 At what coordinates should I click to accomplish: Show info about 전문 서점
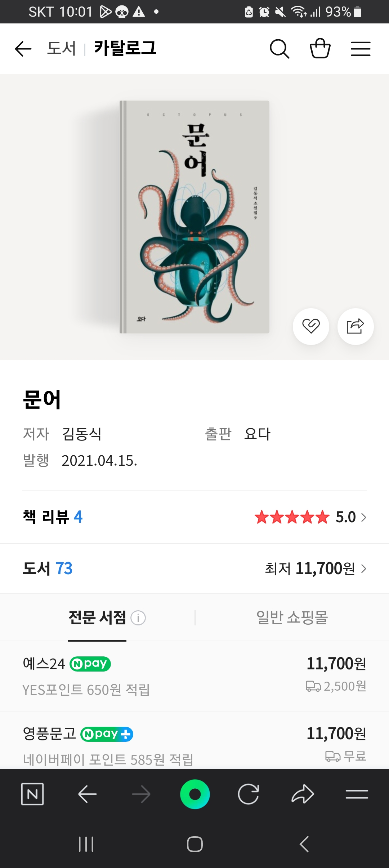click(x=138, y=618)
